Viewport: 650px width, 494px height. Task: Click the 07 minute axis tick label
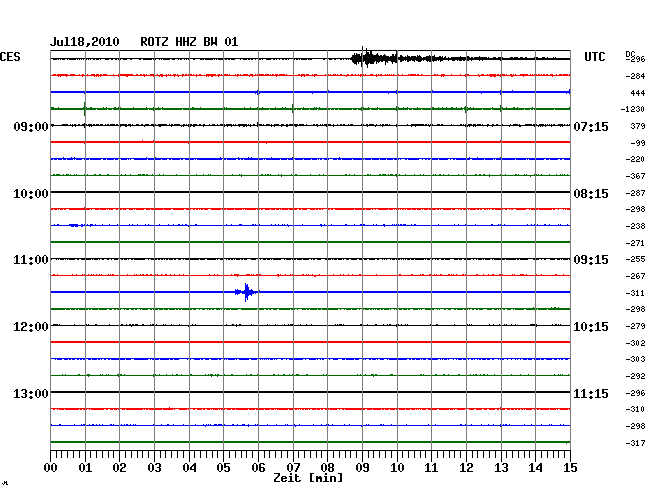tap(293, 468)
